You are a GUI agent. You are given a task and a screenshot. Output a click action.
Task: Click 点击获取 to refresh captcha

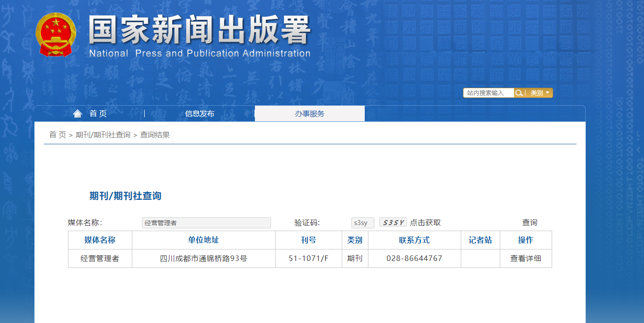click(x=425, y=222)
